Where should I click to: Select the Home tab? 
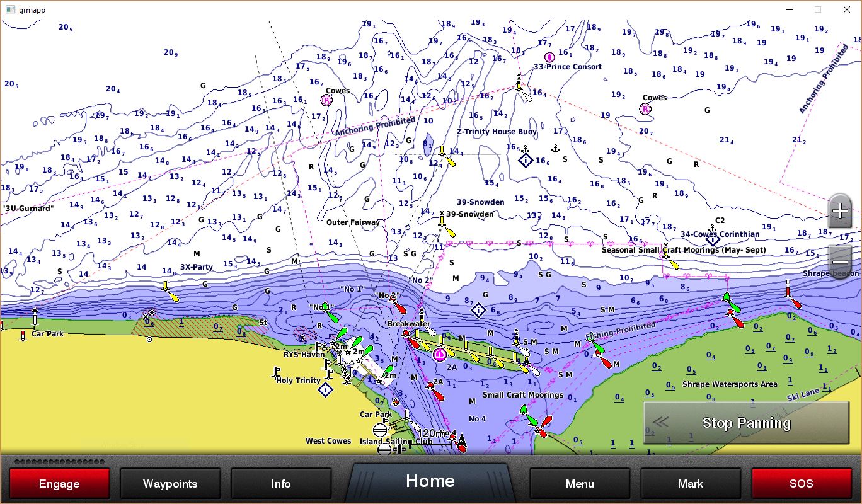click(x=430, y=481)
